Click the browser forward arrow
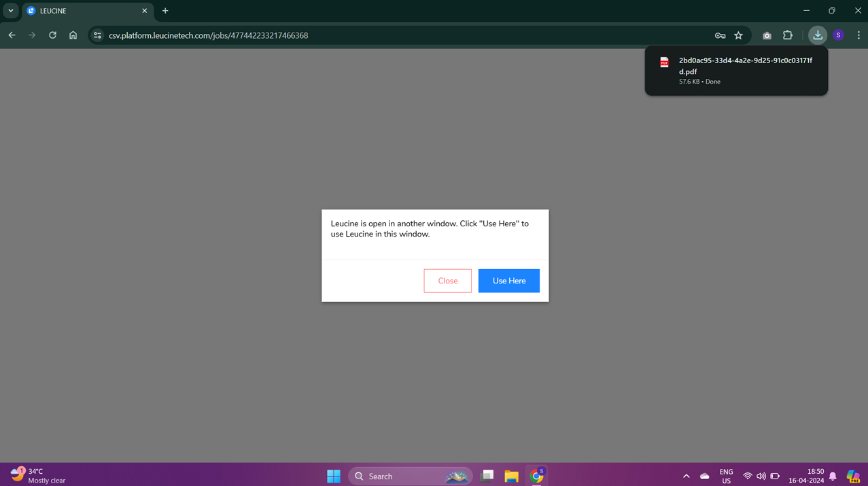 (32, 35)
